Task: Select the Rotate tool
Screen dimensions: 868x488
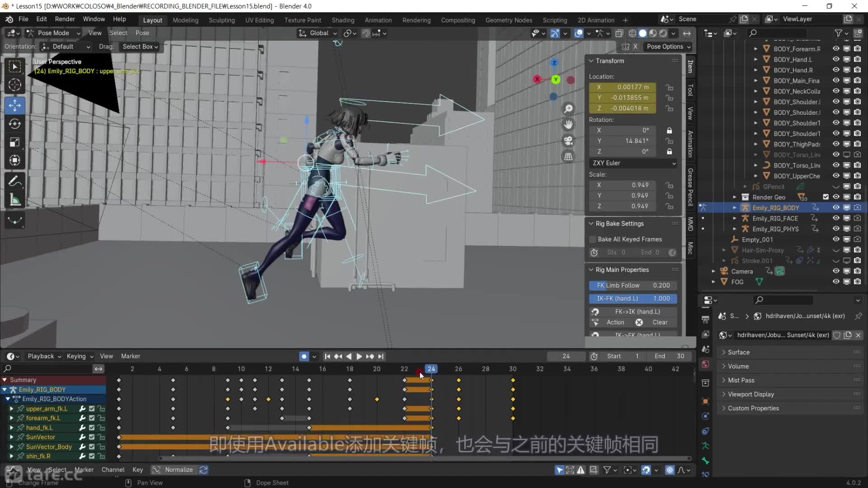Action: coord(14,124)
